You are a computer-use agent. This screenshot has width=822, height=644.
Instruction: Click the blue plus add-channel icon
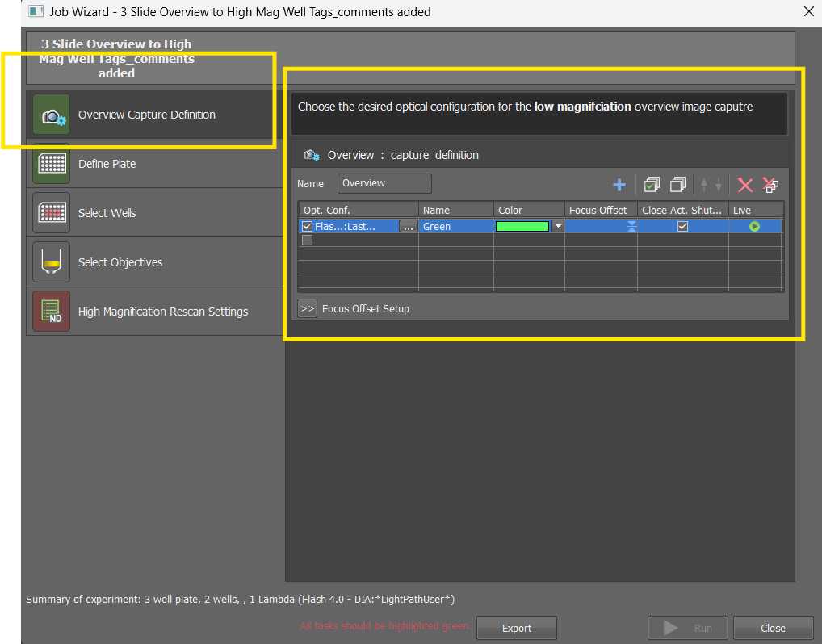(619, 185)
